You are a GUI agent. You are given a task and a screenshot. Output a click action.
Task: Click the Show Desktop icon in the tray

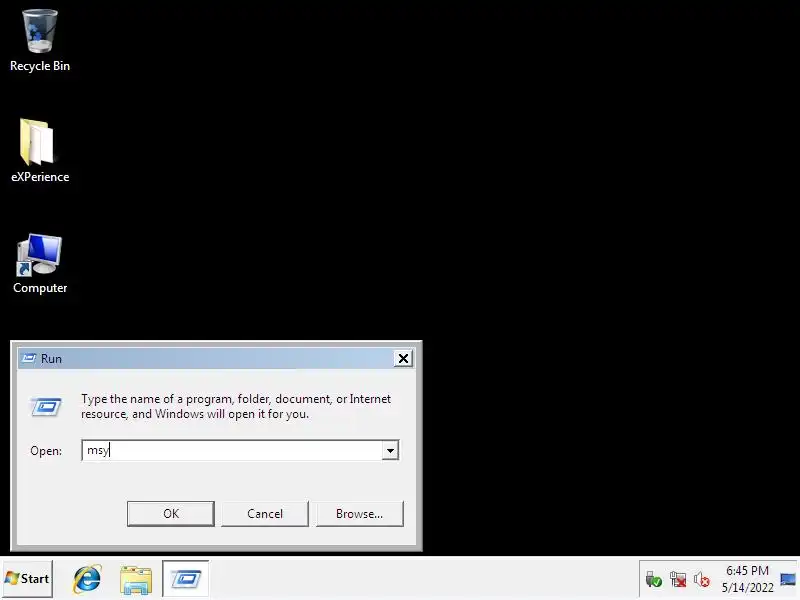click(788, 579)
